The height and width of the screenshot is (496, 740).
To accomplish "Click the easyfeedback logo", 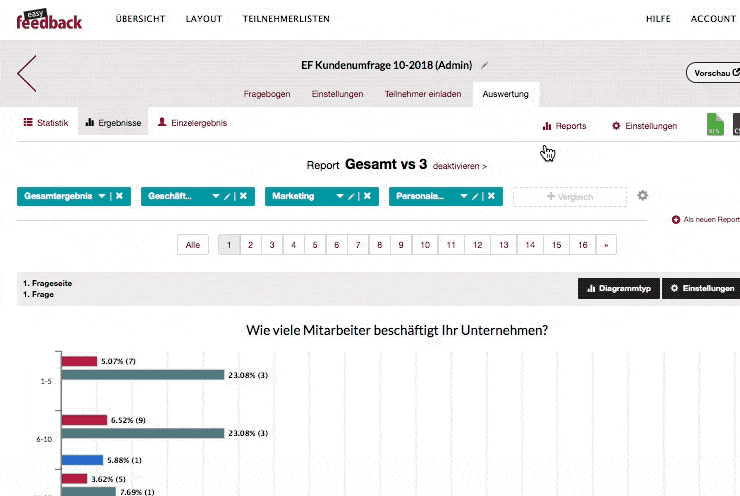I will pyautogui.click(x=49, y=19).
